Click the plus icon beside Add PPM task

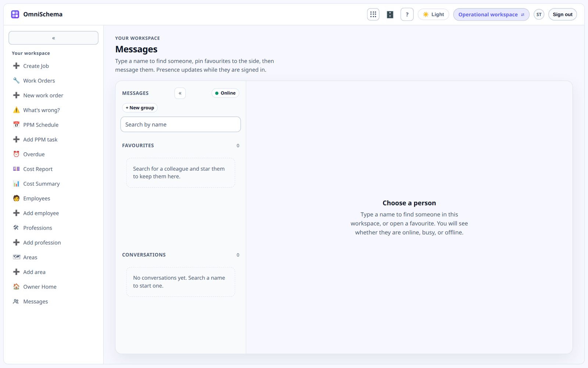(x=16, y=139)
